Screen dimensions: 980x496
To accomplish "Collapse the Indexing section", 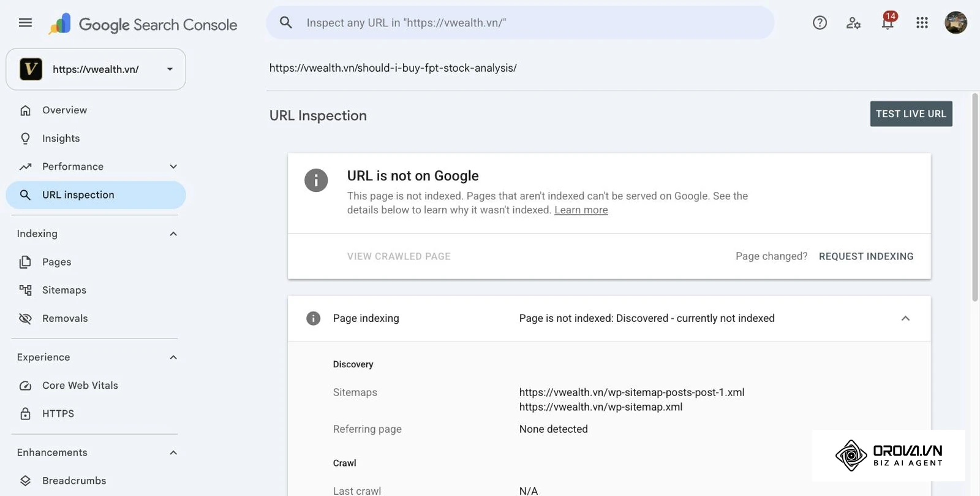I will point(173,234).
